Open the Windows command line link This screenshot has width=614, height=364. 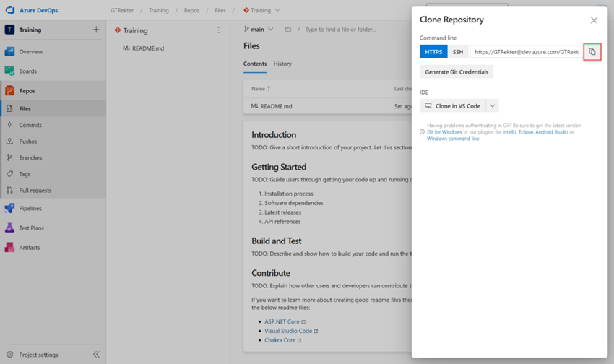[453, 139]
